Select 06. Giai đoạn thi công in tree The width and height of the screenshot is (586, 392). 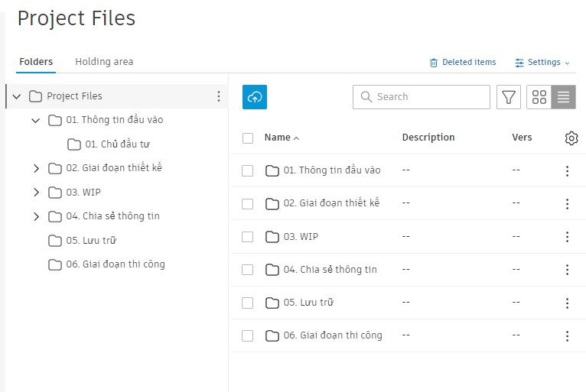coord(116,264)
